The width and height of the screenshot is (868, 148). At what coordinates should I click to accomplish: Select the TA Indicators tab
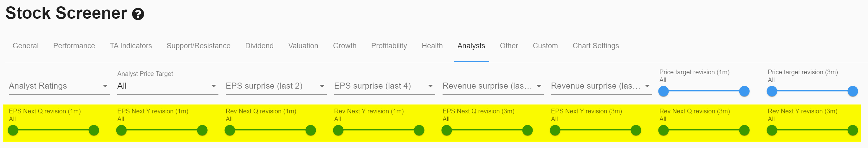click(x=131, y=46)
